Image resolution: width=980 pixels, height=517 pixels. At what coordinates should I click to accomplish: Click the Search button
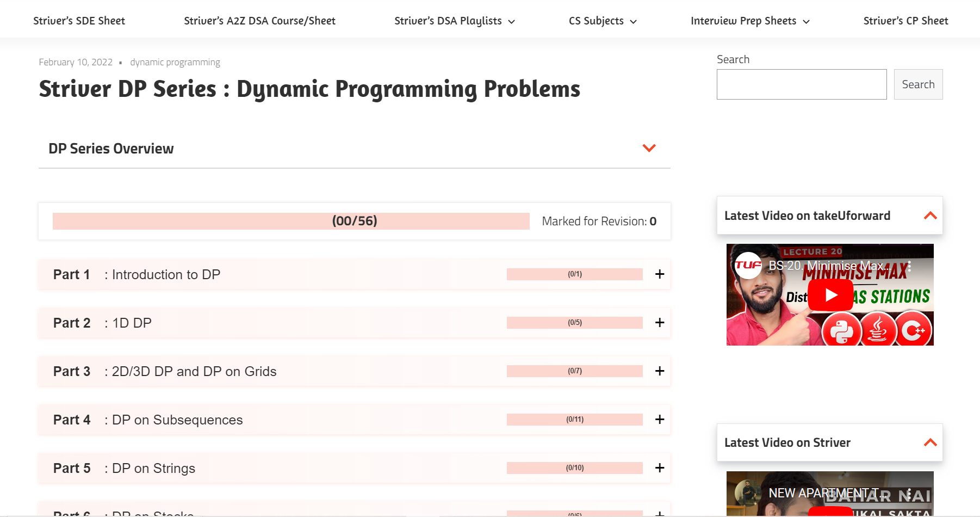click(918, 84)
